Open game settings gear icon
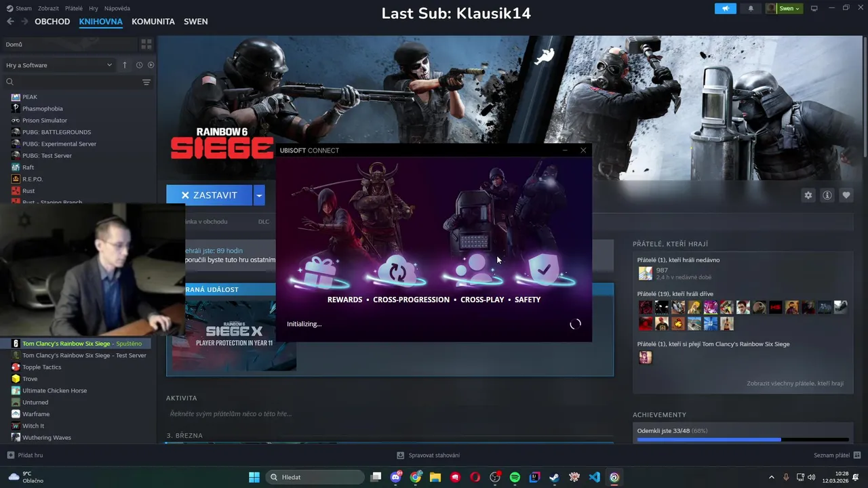This screenshot has height=488, width=868. point(808,195)
